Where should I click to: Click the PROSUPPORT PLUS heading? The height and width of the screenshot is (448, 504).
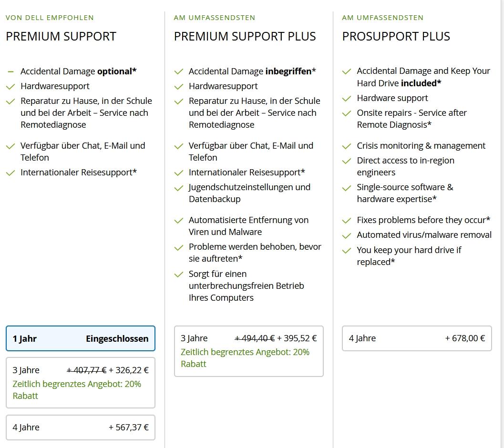point(396,36)
